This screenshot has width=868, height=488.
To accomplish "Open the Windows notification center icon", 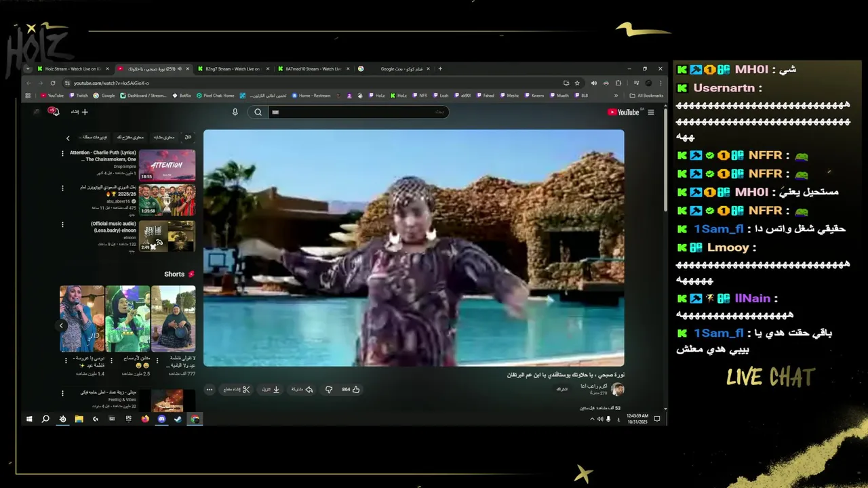I will (x=656, y=419).
